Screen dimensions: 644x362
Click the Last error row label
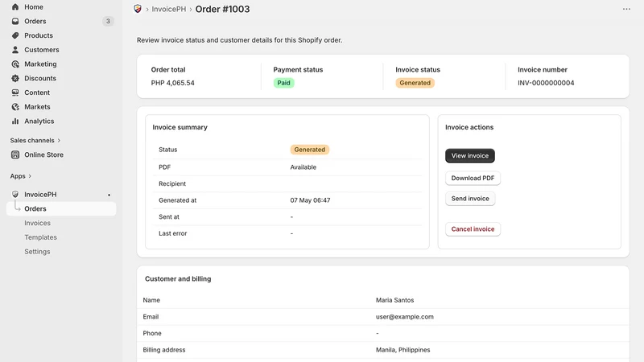172,233
